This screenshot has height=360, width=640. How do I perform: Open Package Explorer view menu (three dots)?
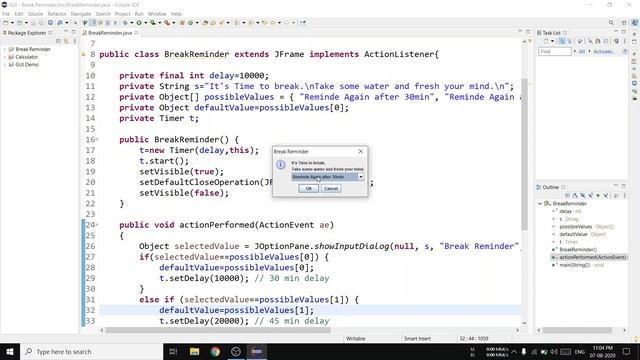point(75,41)
